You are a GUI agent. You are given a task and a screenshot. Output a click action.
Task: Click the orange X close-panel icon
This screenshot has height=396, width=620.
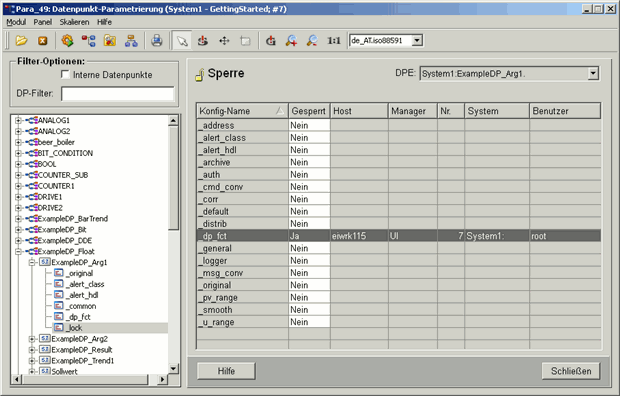tap(42, 40)
